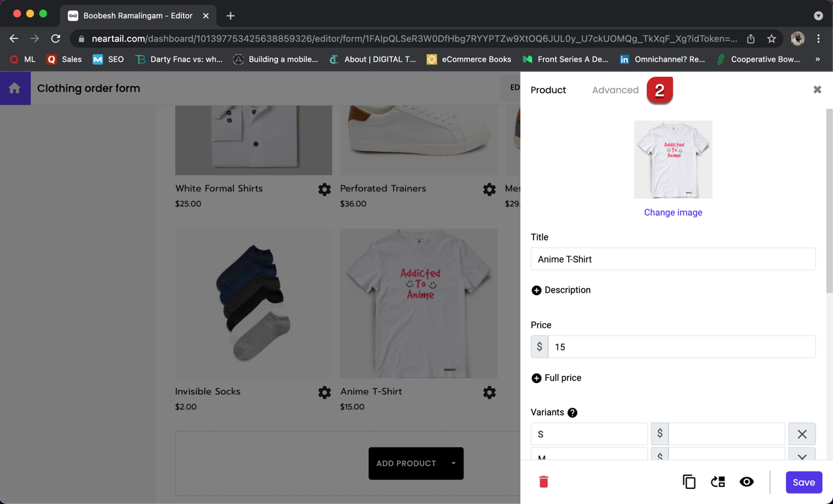This screenshot has height=504, width=833.
Task: Save the product changes
Action: 804,482
